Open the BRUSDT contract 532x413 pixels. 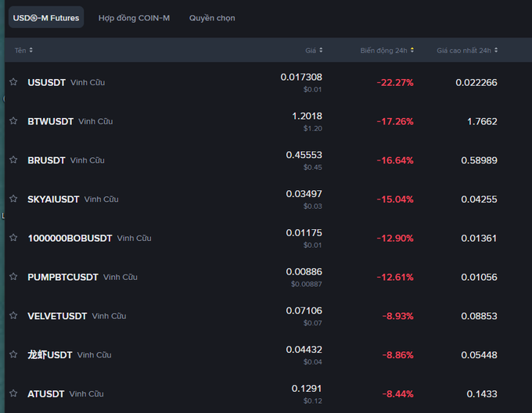pos(46,160)
